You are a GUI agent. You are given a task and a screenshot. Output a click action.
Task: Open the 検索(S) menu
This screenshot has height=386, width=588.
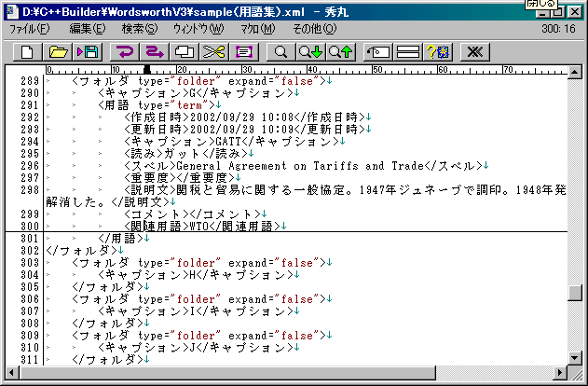click(139, 29)
